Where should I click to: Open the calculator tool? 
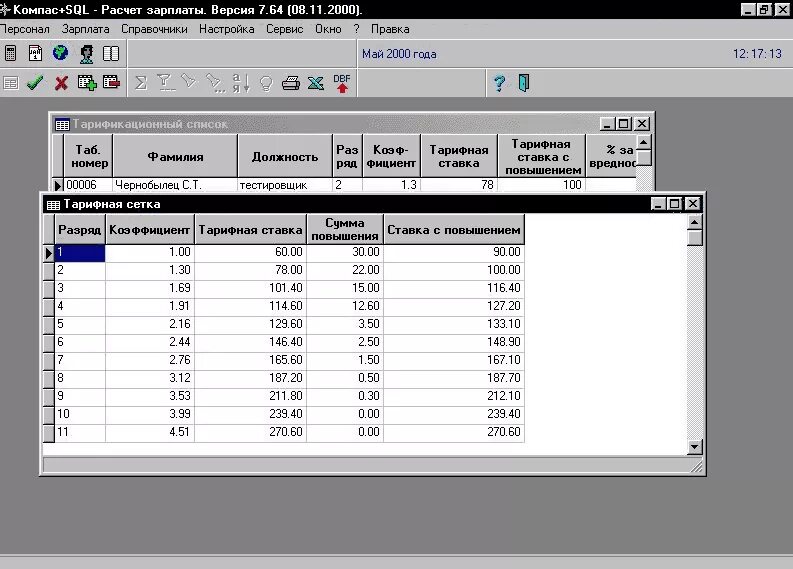tap(11, 53)
